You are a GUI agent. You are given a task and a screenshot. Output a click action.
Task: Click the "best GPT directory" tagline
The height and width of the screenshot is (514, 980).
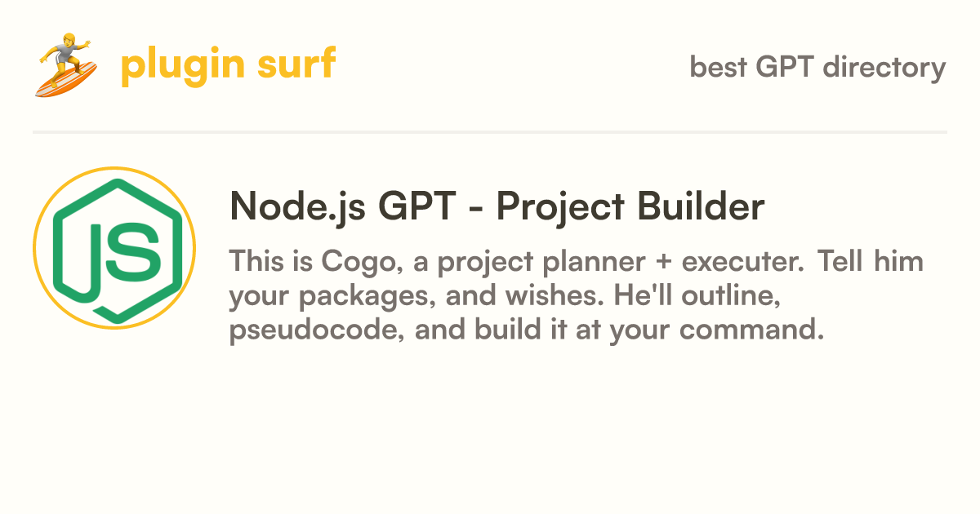tap(817, 67)
